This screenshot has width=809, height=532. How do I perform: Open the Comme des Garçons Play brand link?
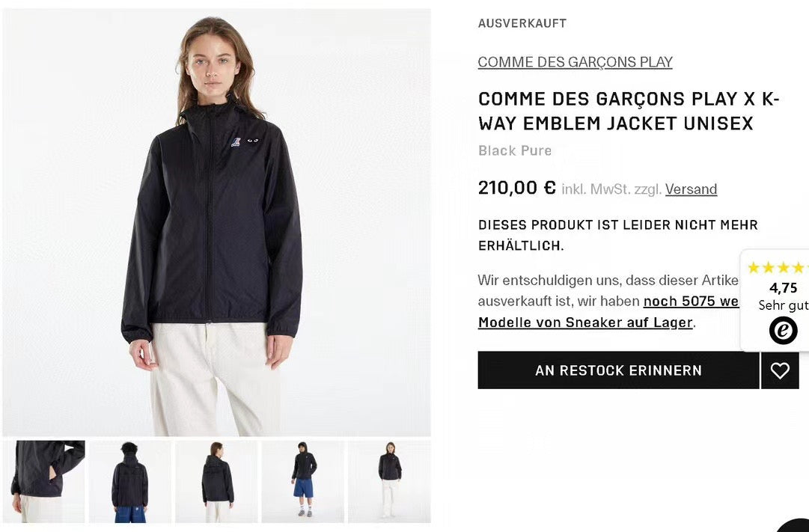tap(575, 62)
